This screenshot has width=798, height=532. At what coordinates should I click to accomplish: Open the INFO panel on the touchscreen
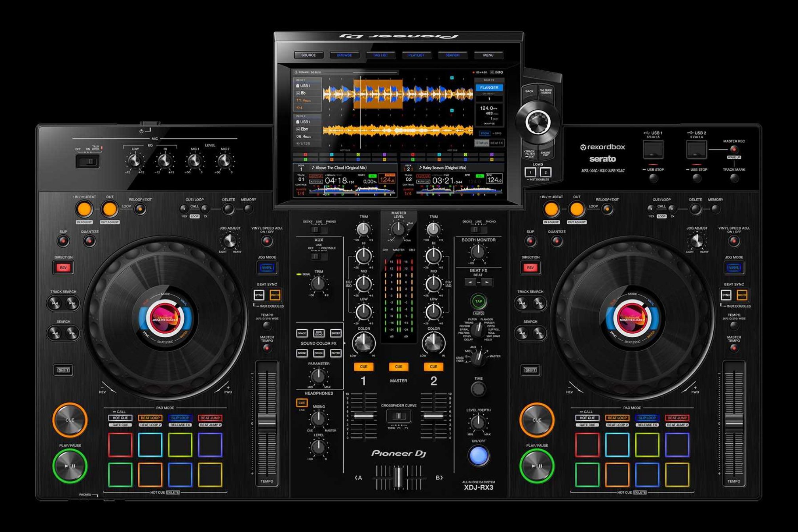497,72
